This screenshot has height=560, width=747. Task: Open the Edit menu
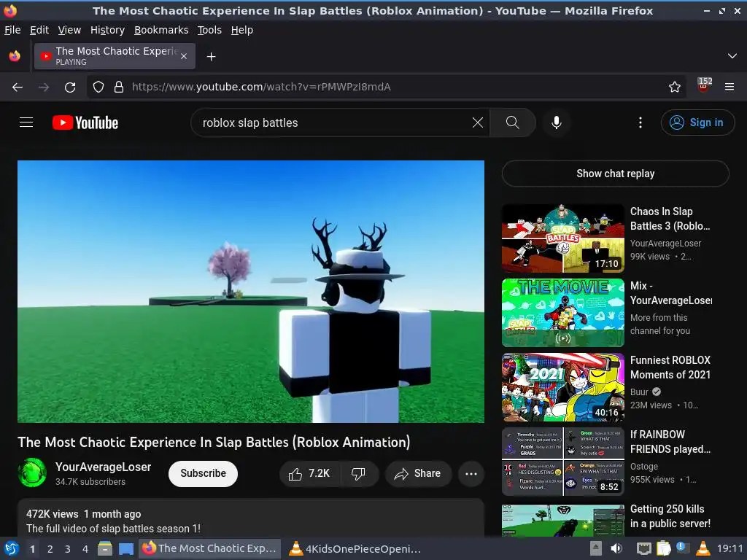pos(39,30)
